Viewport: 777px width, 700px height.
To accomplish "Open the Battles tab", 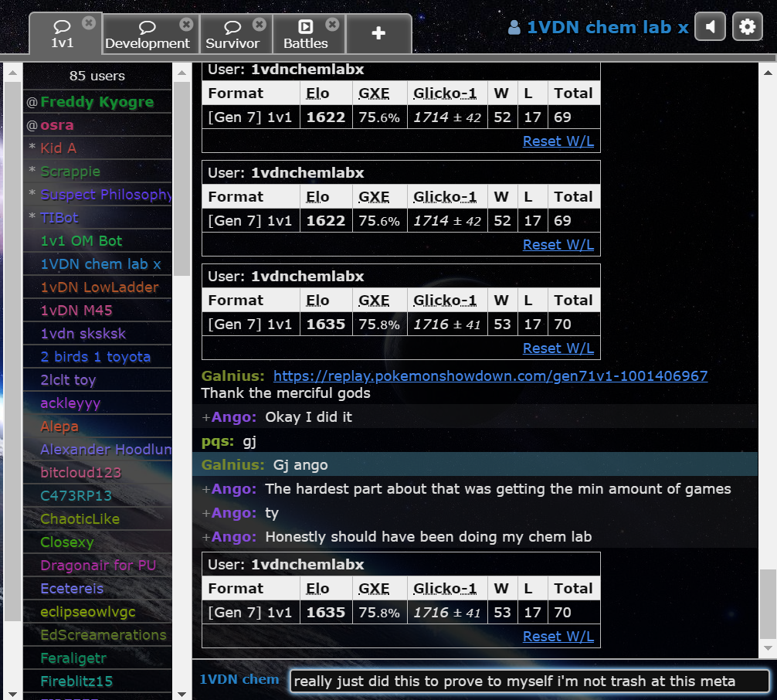I will (305, 36).
